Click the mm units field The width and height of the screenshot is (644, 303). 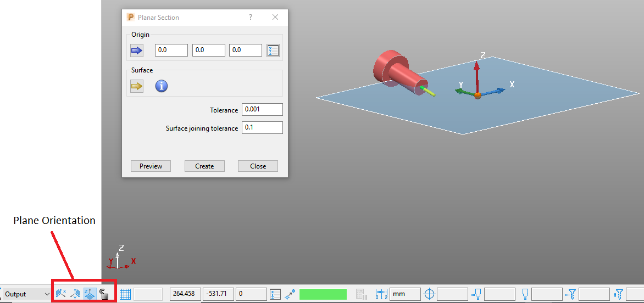click(x=405, y=294)
